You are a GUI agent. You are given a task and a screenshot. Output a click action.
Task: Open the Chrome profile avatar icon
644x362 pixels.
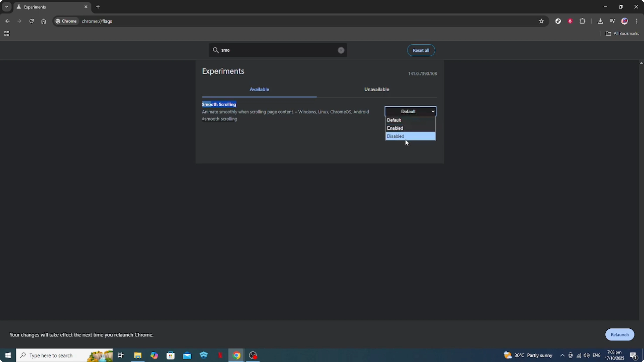[x=625, y=21]
